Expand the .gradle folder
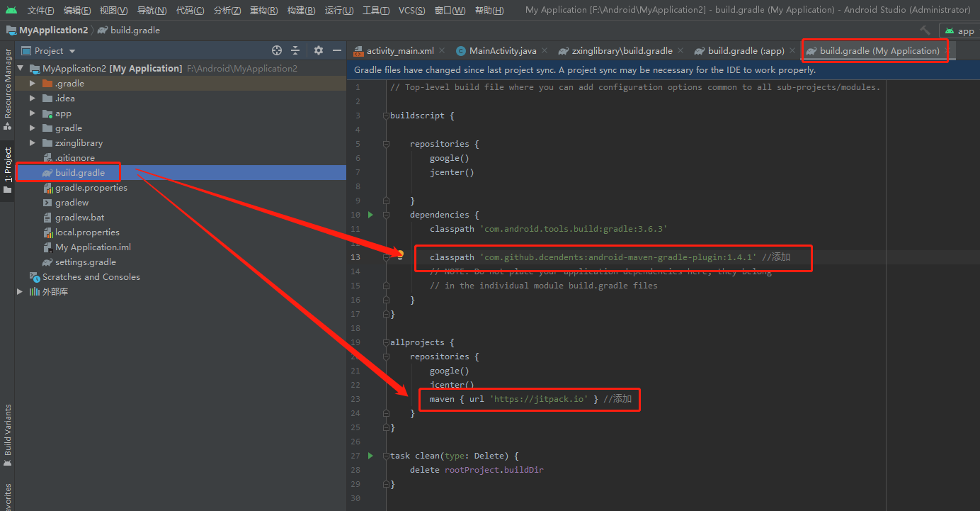The width and height of the screenshot is (980, 511). (33, 84)
